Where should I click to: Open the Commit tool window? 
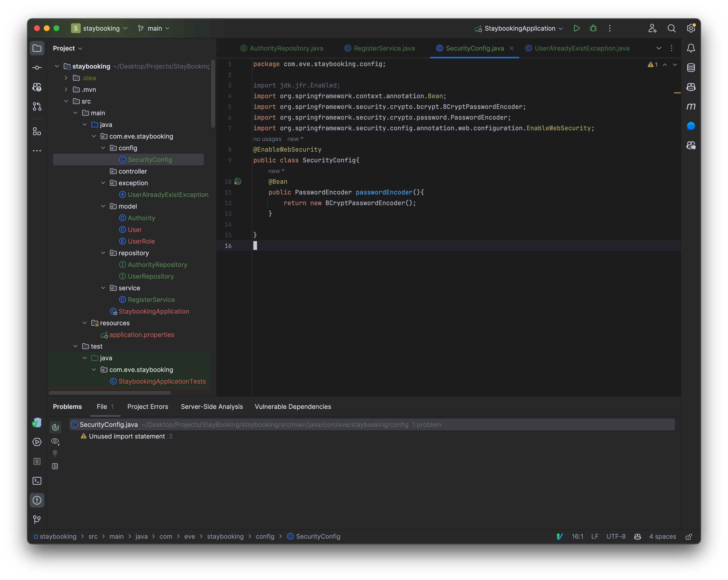click(x=37, y=67)
